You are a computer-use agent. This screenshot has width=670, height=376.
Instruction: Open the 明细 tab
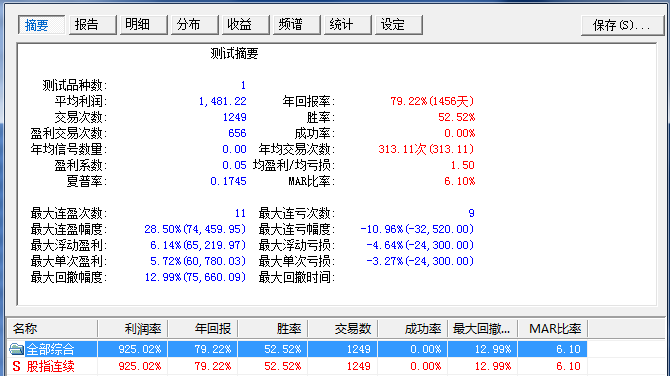point(143,25)
